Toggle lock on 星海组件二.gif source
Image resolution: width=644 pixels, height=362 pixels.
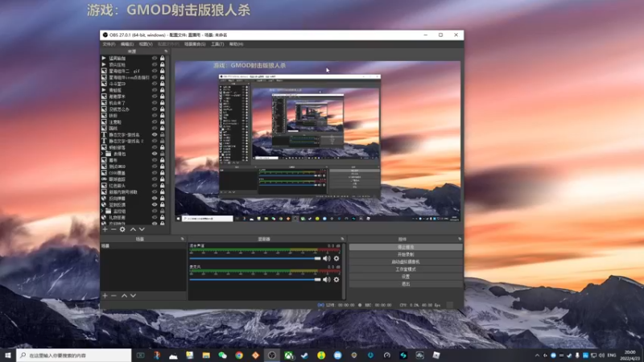163,71
